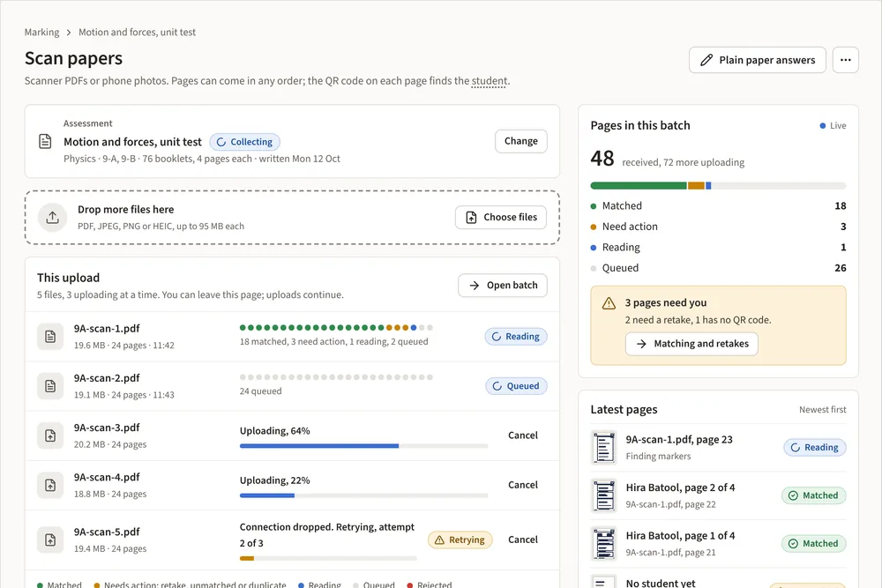Open thumbnail for 9A-scan-1.pdf, page 23
This screenshot has height=588, width=882.
pyautogui.click(x=604, y=448)
